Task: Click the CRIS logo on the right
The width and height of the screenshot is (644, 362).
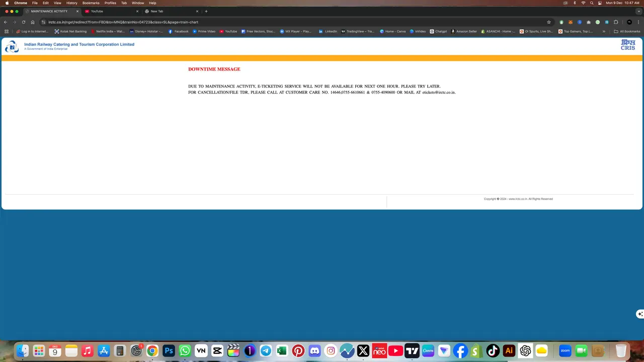Action: click(x=627, y=45)
